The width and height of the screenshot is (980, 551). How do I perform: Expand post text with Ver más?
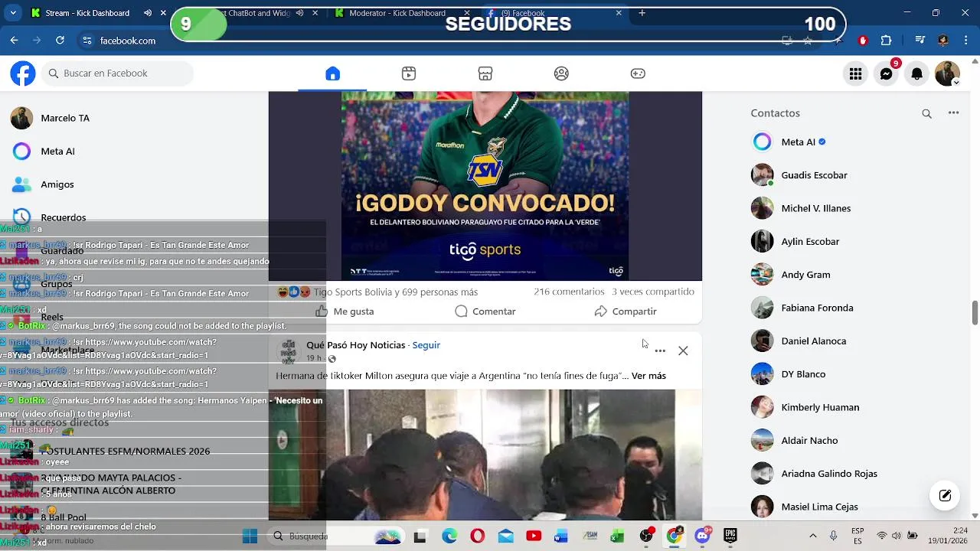point(648,376)
